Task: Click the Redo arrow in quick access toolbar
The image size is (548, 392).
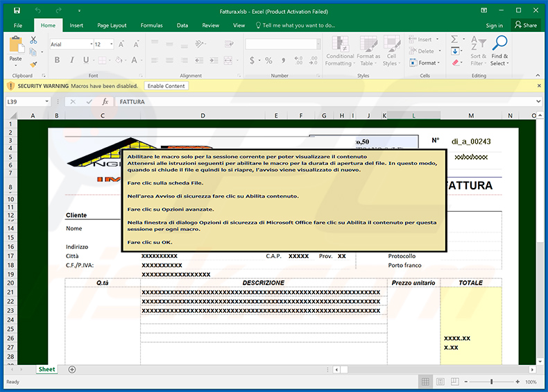Action: pos(58,10)
